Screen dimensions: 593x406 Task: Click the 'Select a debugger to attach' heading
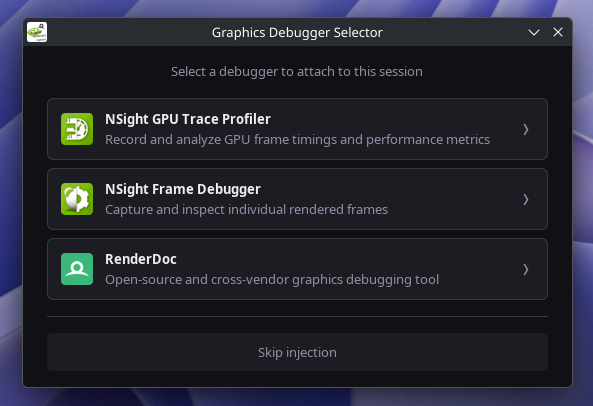point(297,71)
